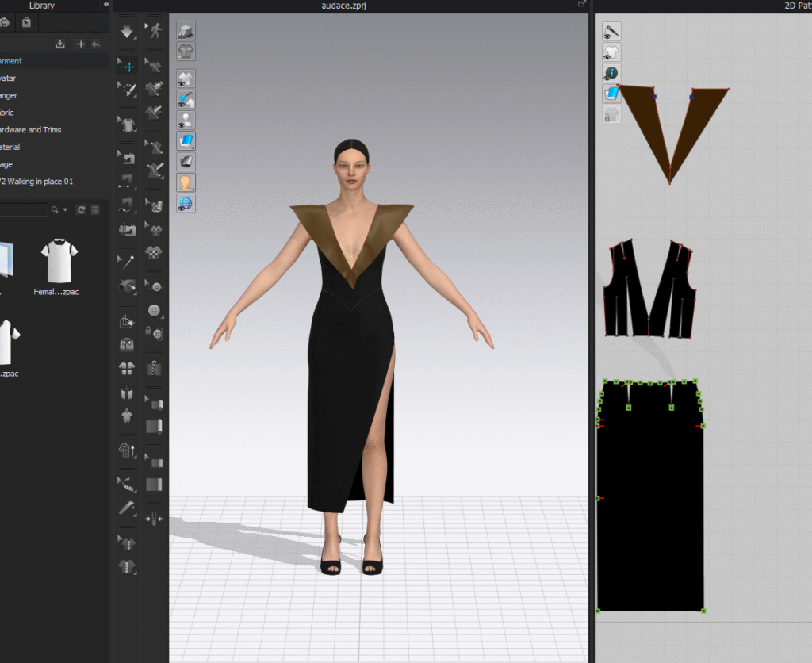The width and height of the screenshot is (812, 663).
Task: Select the Select/Move crosshair tool
Action: (x=127, y=67)
